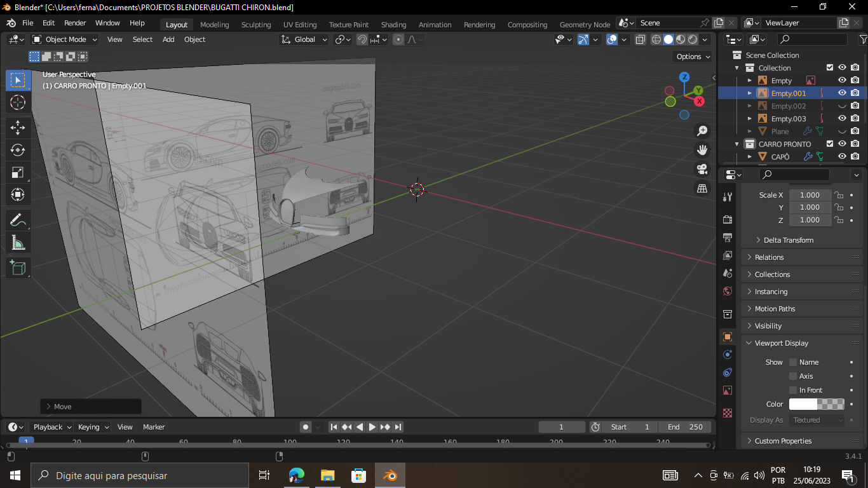Viewport: 868px width, 488px height.
Task: Select the Rotate tool
Action: click(x=18, y=150)
